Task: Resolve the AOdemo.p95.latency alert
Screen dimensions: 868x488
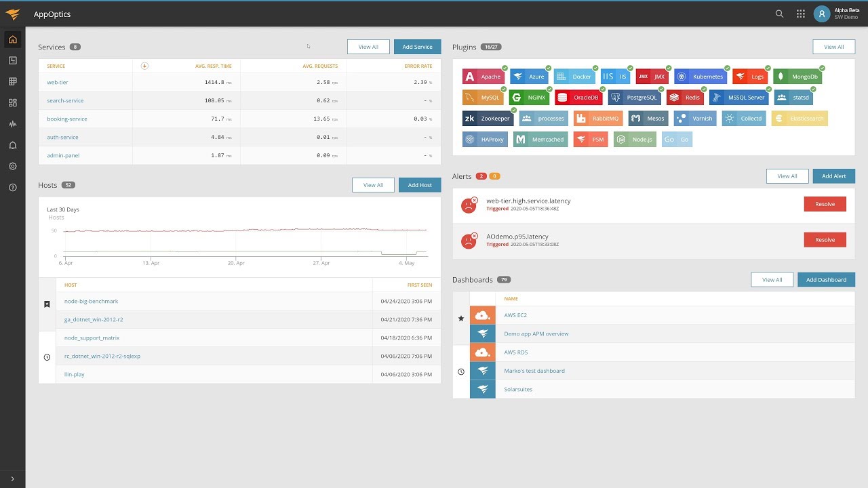Action: [x=825, y=240]
